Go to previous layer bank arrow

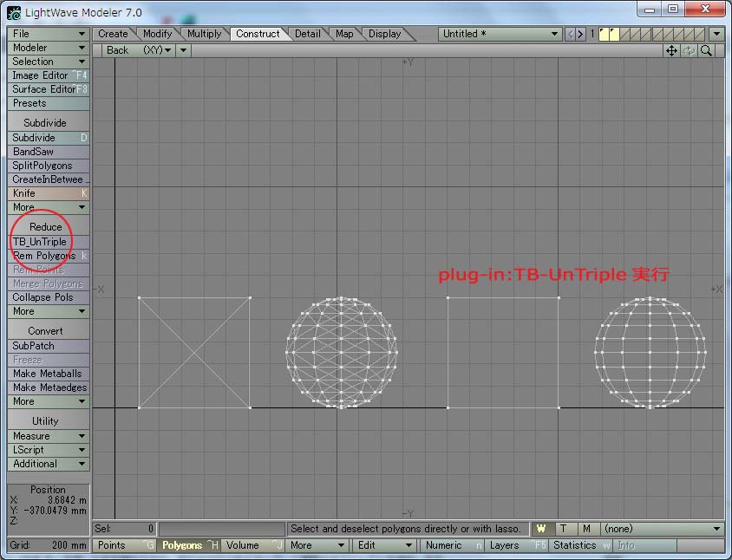pos(570,34)
